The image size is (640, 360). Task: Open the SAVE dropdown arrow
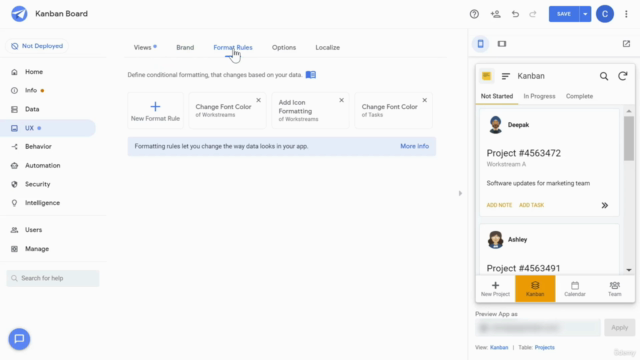click(x=585, y=14)
